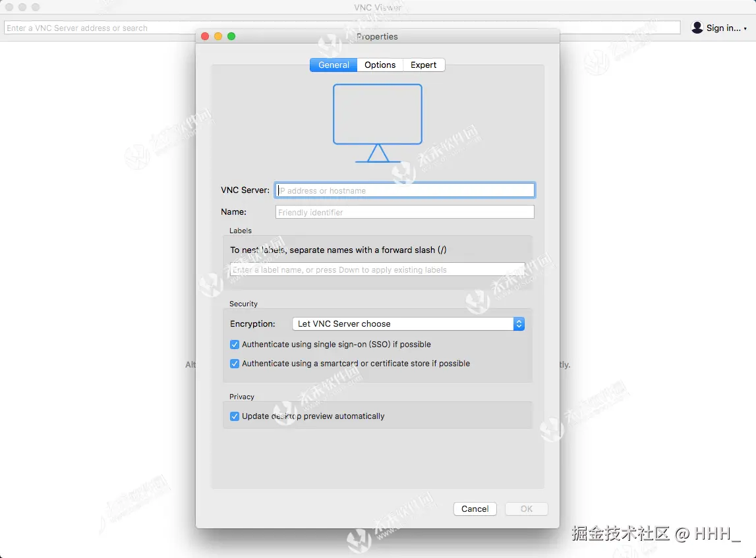Image resolution: width=756 pixels, height=558 pixels.
Task: Click the 'Encryption:' label
Action: 252,324
